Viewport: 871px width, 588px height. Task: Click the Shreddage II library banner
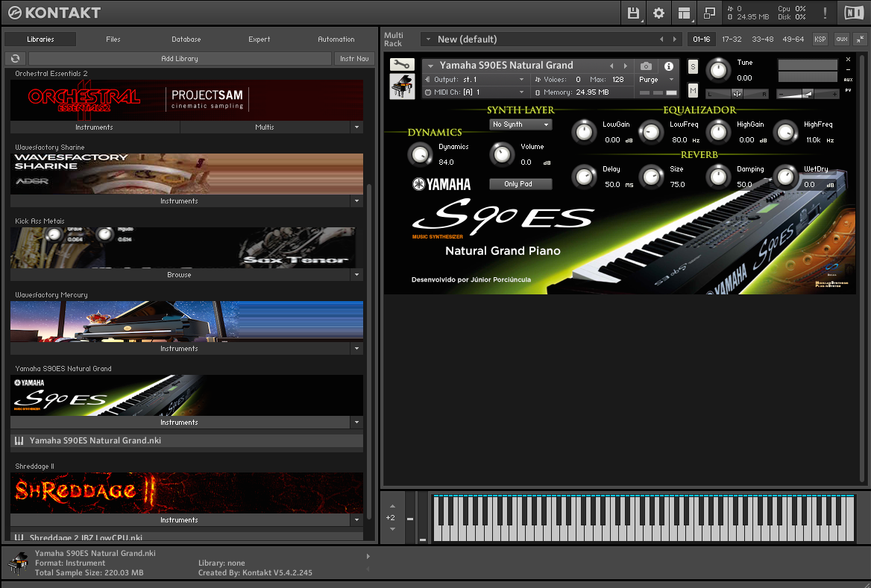pos(186,493)
